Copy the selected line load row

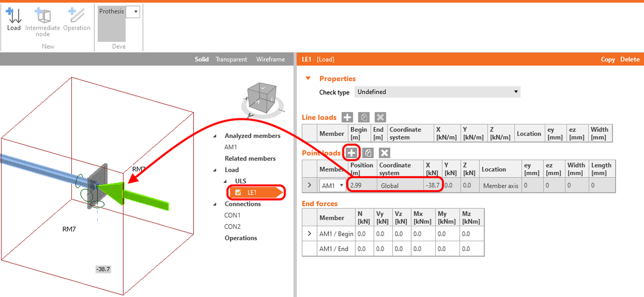tap(364, 117)
